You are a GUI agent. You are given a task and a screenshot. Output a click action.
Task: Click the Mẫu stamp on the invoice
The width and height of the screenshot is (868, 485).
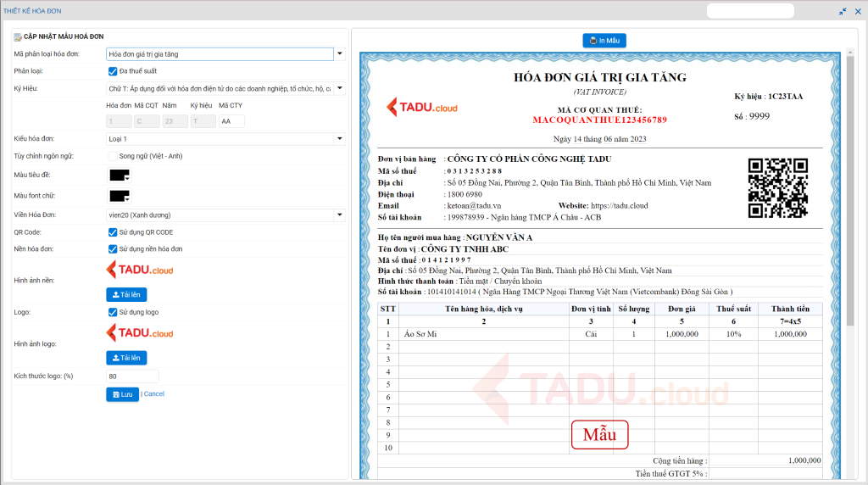[599, 435]
